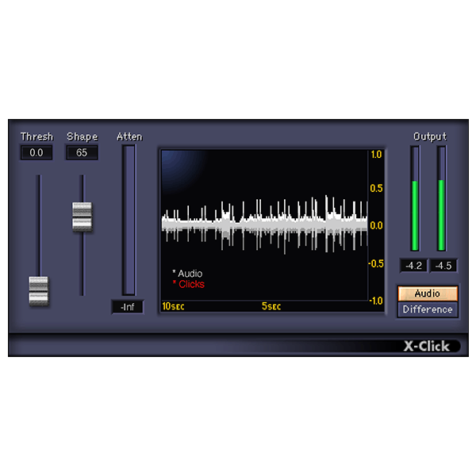476x476 pixels.
Task: Click the red Clicks legend entry
Action: 190,284
